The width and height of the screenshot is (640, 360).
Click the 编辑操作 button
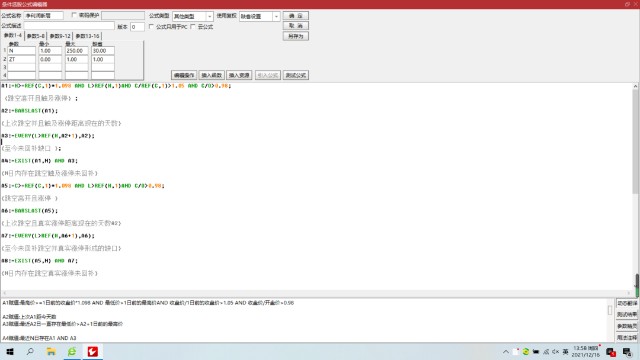[184, 75]
